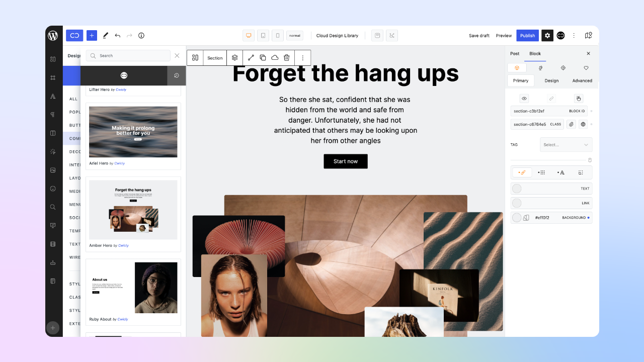644x362 pixels.
Task: Insert the Amber Hero design
Action: pyautogui.click(x=133, y=214)
